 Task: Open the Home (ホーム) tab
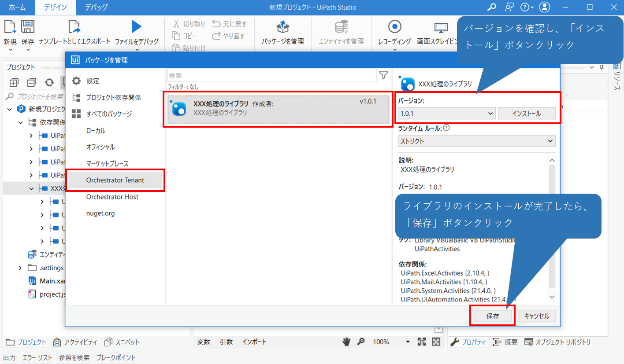[x=17, y=7]
